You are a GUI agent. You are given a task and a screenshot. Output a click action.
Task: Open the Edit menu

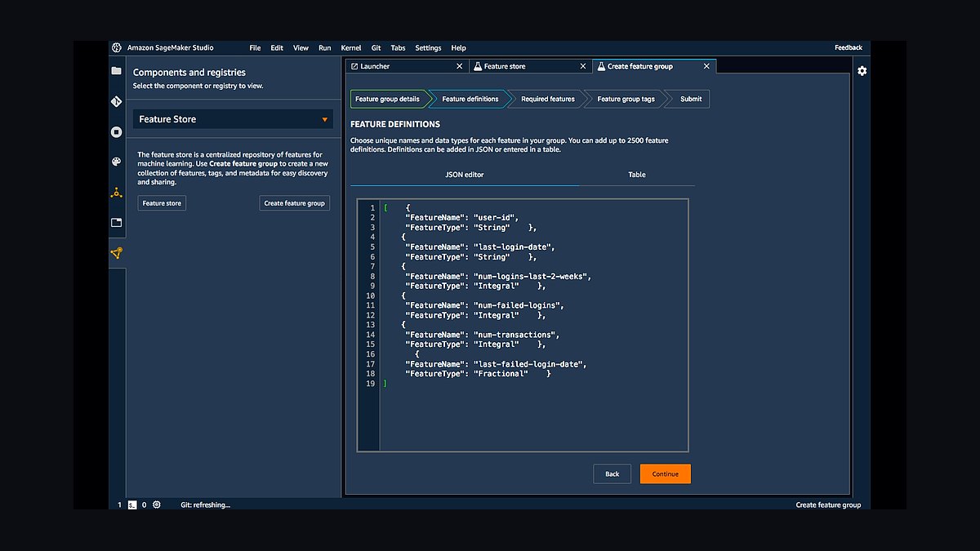277,48
